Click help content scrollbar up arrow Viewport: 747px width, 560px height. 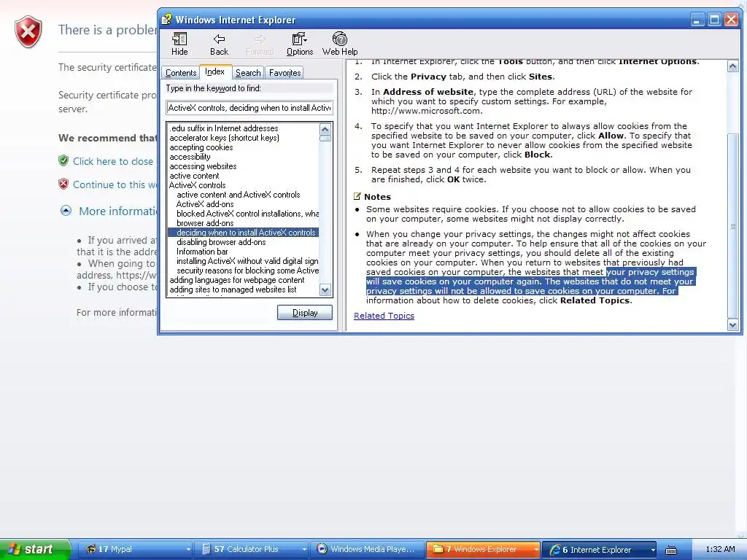tap(732, 66)
